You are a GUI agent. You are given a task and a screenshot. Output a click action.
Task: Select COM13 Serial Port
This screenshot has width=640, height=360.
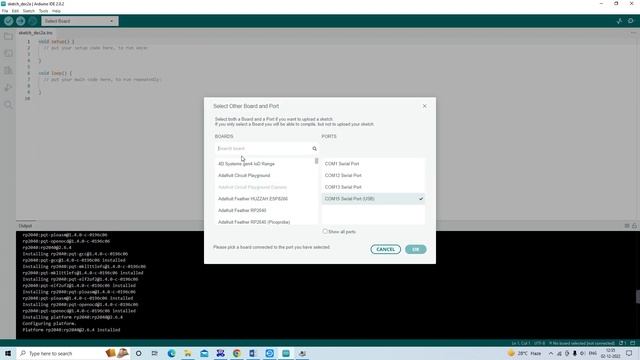pos(373,187)
